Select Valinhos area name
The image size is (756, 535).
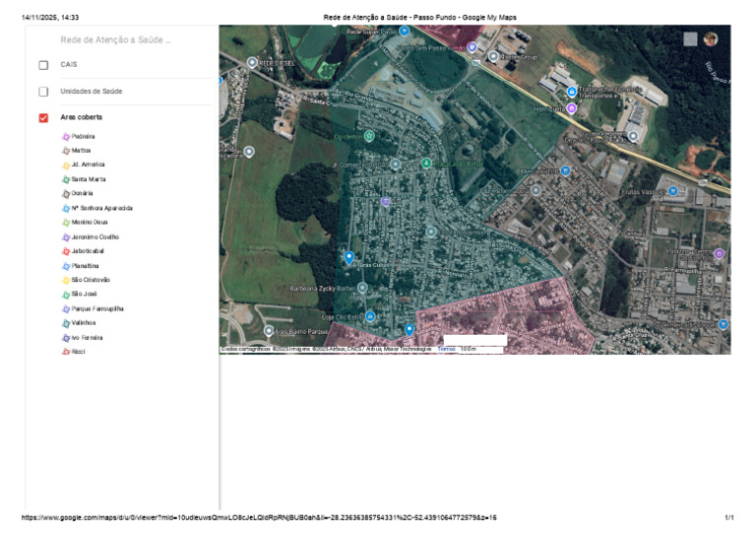pyautogui.click(x=84, y=323)
